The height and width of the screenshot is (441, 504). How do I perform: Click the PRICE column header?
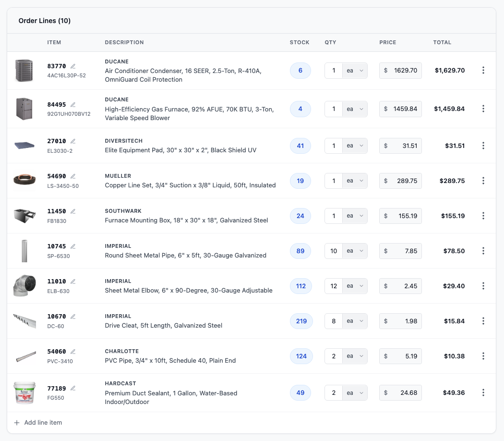[x=388, y=42]
